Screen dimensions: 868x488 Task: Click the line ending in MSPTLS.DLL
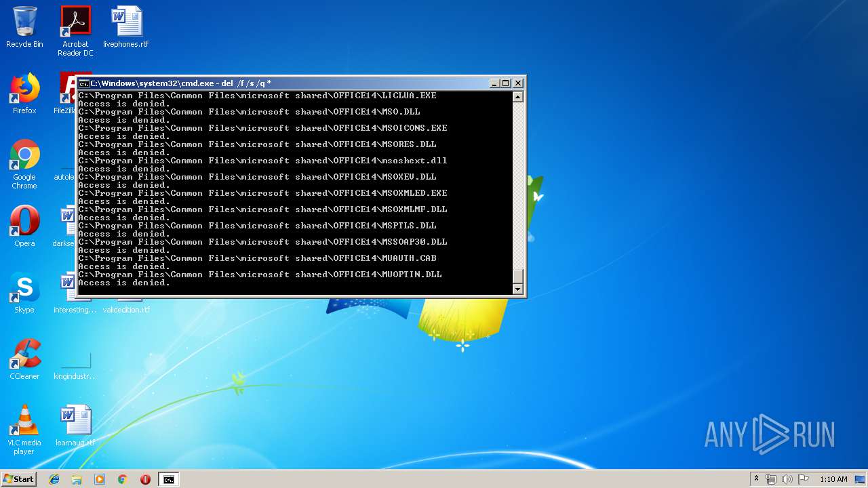click(x=258, y=226)
